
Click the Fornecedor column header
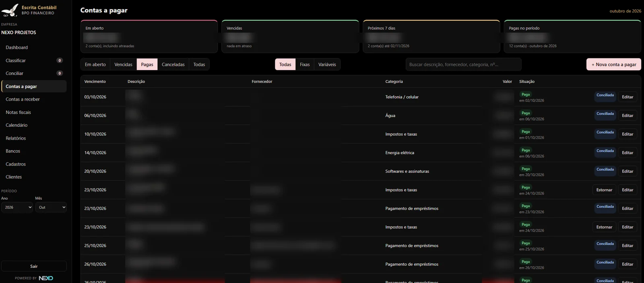[x=262, y=81]
